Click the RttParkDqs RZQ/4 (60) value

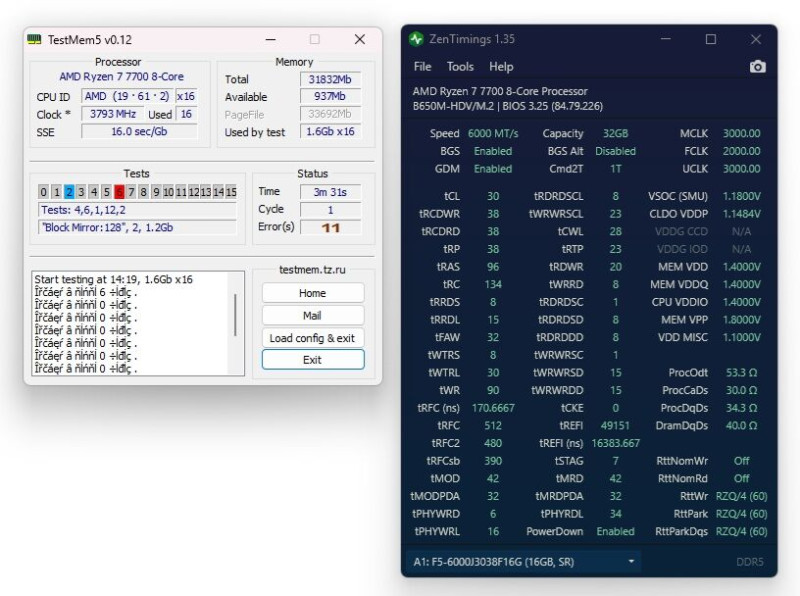(741, 531)
